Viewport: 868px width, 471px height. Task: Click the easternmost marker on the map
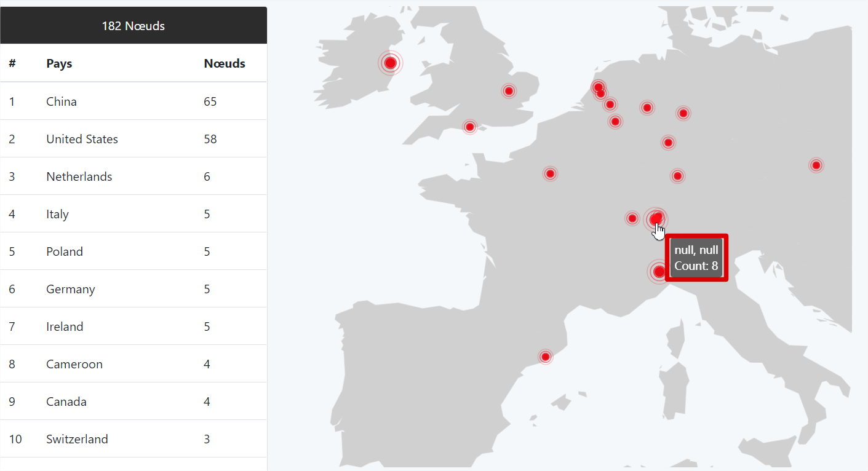click(x=816, y=165)
